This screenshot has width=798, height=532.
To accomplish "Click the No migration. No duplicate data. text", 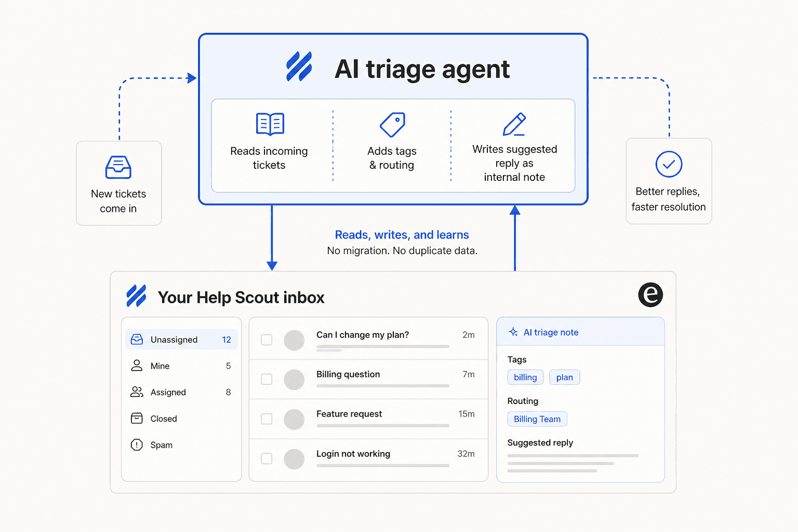I will click(402, 250).
